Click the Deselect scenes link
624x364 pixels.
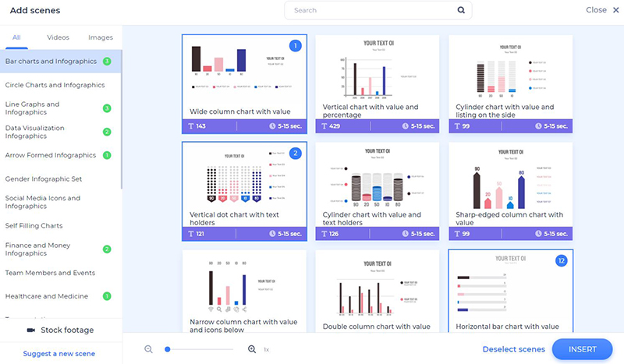pos(513,349)
